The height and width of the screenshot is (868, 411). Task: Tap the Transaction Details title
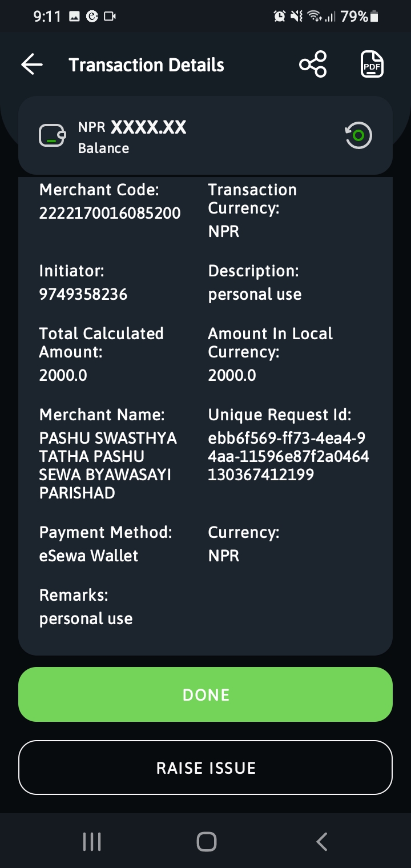tap(146, 65)
